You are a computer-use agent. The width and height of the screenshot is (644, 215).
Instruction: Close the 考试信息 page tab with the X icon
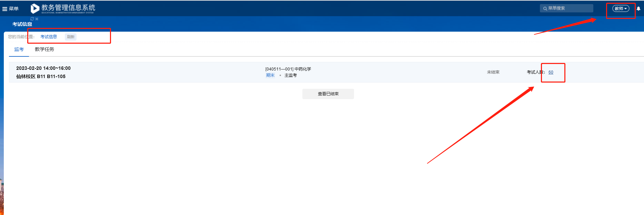tap(37, 19)
